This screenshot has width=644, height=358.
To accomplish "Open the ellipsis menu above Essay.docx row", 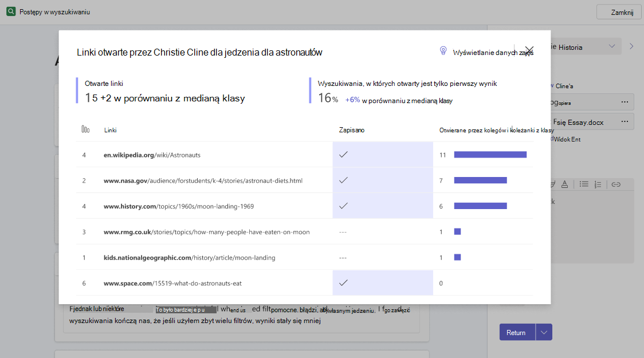I will coord(625,102).
